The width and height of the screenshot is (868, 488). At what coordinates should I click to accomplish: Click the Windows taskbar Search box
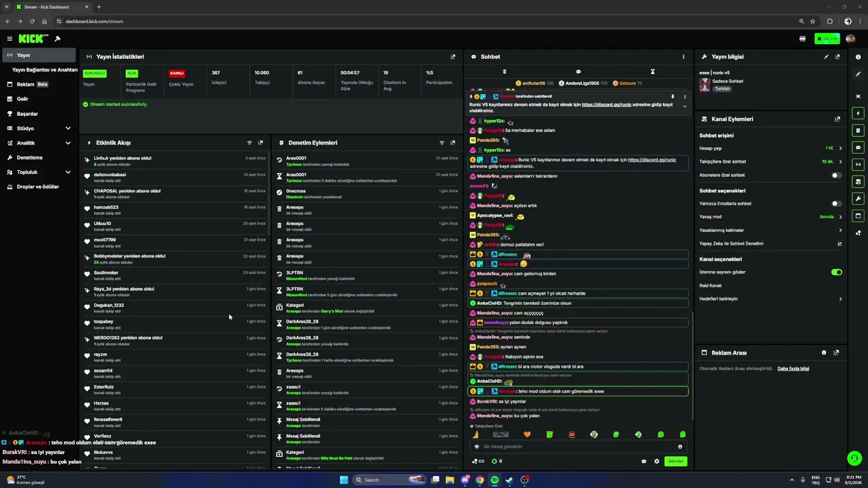click(391, 480)
